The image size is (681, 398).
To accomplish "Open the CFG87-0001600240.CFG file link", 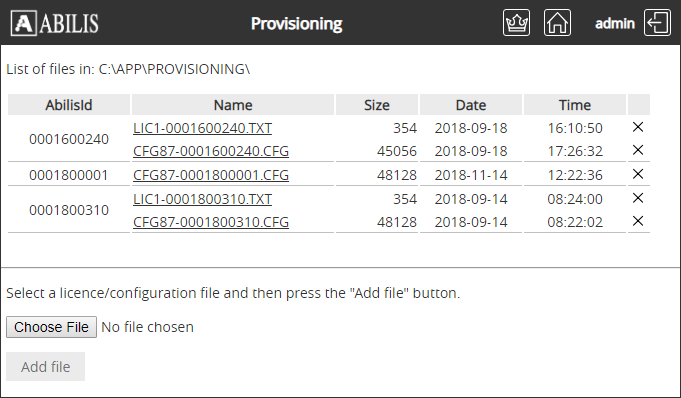I will click(211, 151).
